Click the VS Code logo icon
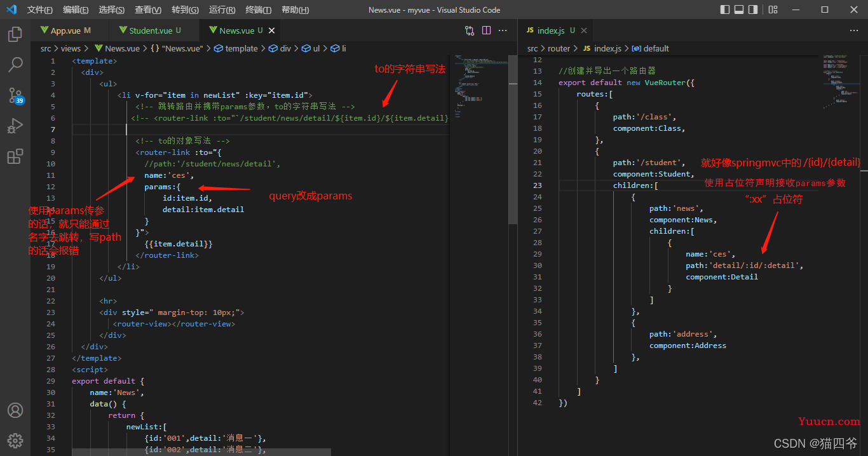The image size is (868, 456). coord(11,10)
